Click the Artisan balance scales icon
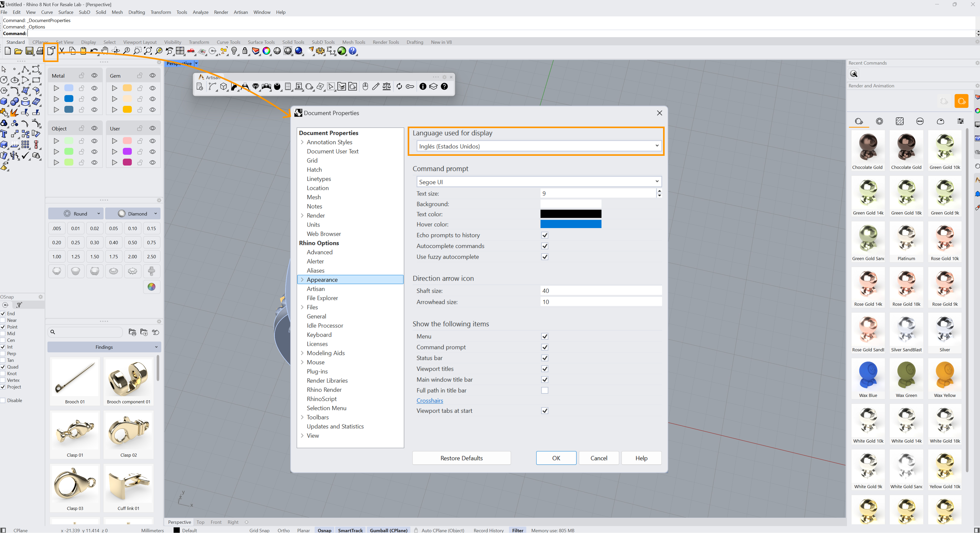This screenshot has height=533, width=980. [386, 87]
